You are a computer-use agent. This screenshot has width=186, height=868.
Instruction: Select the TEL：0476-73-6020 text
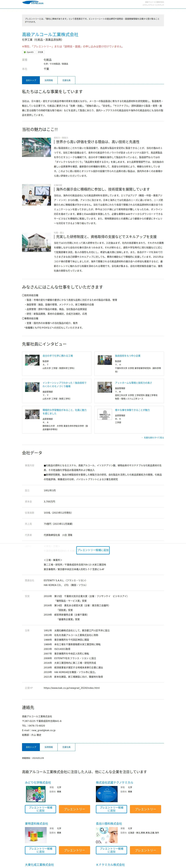click(x=33, y=726)
